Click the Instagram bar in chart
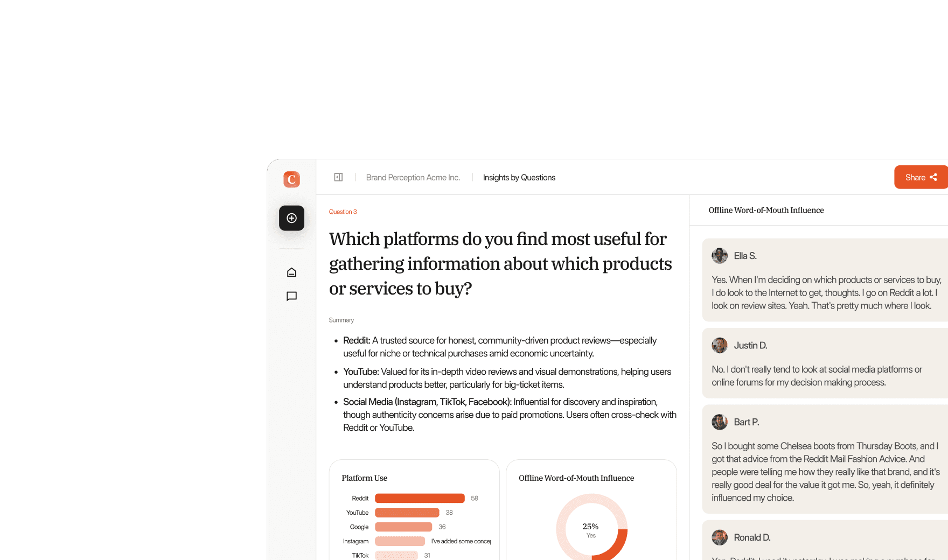The width and height of the screenshot is (948, 560). coord(400,541)
